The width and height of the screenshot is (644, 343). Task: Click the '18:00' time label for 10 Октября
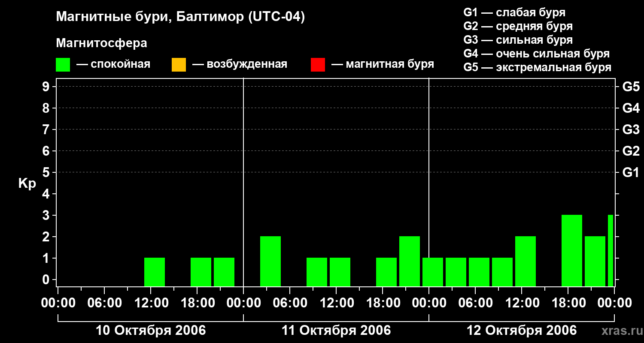point(197,303)
